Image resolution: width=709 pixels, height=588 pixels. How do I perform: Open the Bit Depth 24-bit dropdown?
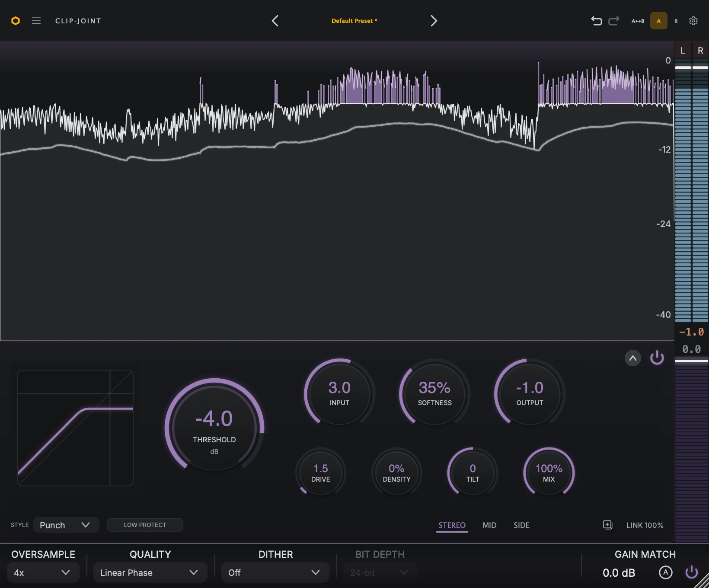tap(380, 572)
